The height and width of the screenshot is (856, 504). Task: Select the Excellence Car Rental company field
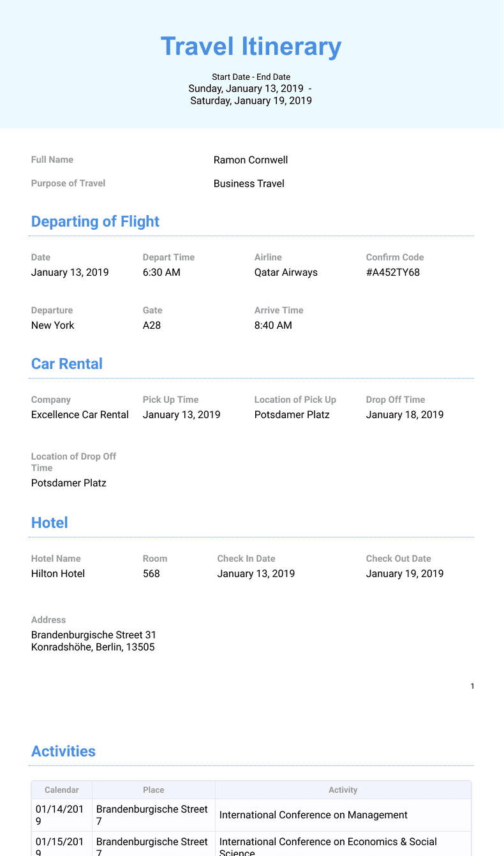coord(80,415)
